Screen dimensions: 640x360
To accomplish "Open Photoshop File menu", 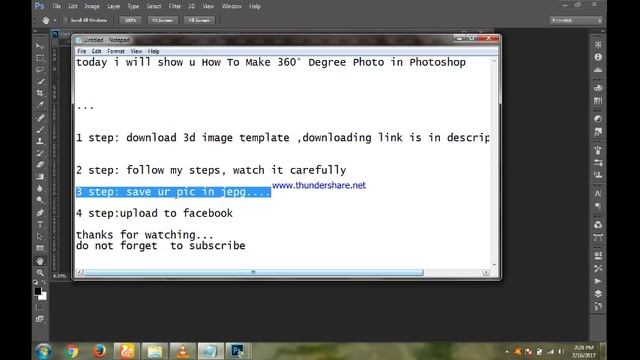I will (57, 7).
